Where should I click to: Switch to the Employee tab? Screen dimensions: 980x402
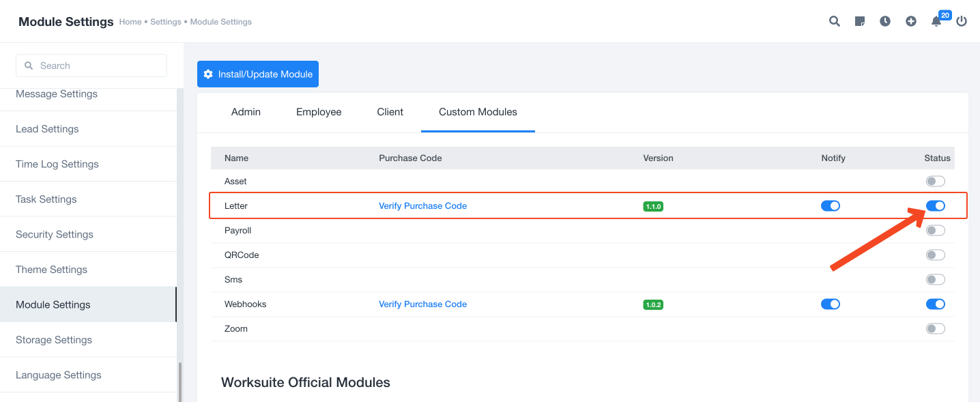click(319, 112)
